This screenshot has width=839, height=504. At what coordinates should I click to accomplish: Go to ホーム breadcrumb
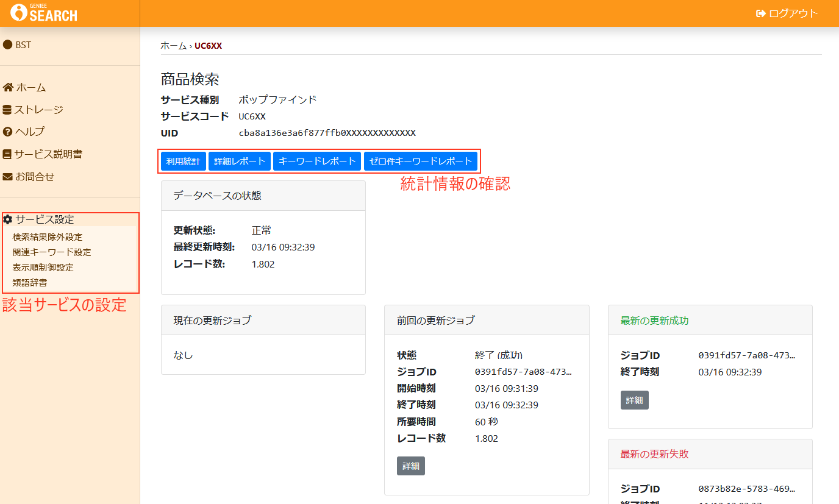174,46
